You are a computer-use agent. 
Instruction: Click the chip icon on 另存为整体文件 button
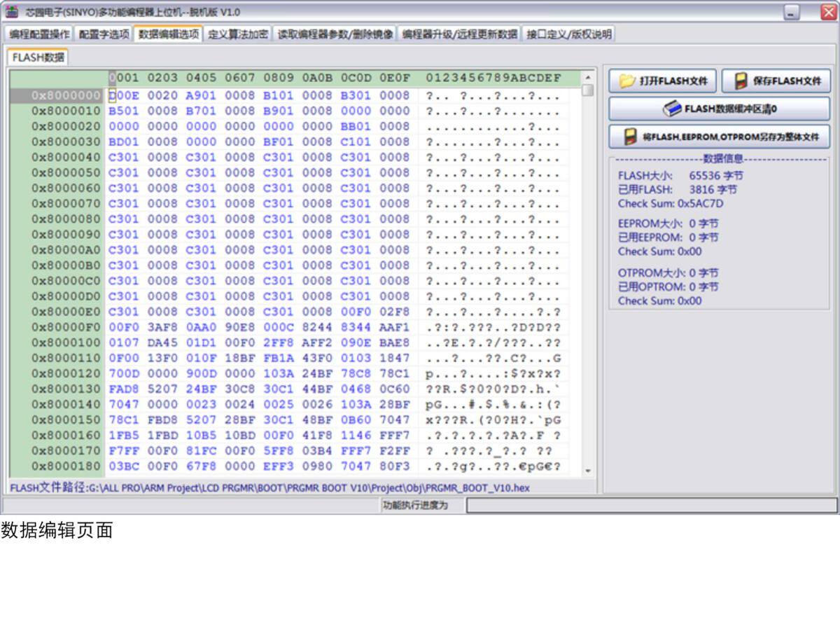(630, 137)
